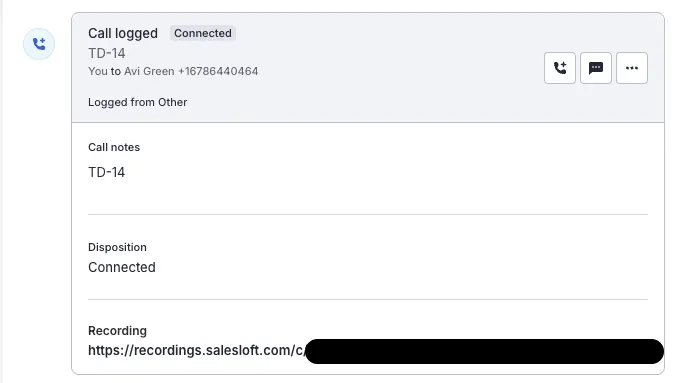Click the TD-14 subject under Call logged
The image size is (682, 383).
point(107,53)
